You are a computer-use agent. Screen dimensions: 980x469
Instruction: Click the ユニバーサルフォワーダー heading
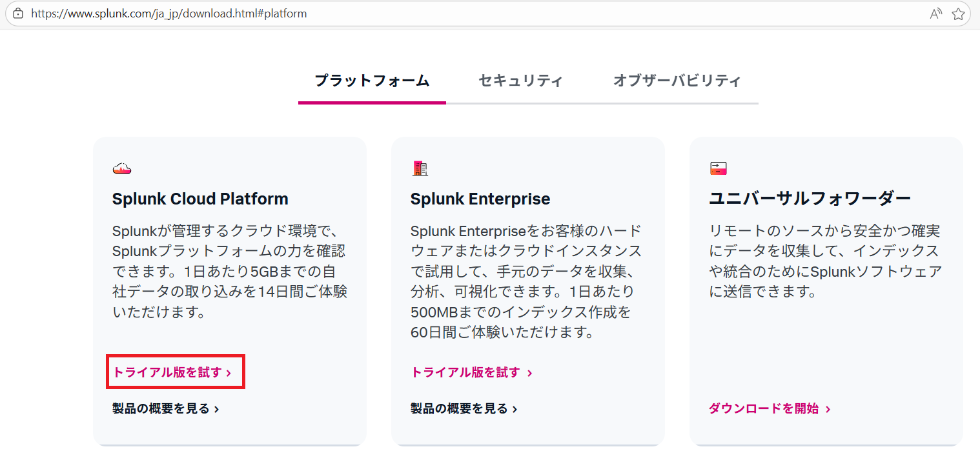[810, 199]
